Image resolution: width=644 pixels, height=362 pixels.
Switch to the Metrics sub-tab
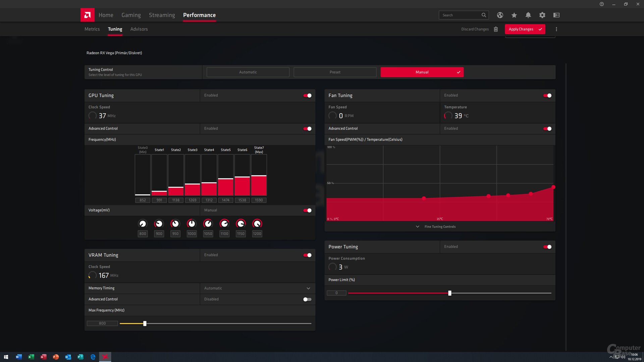point(92,29)
